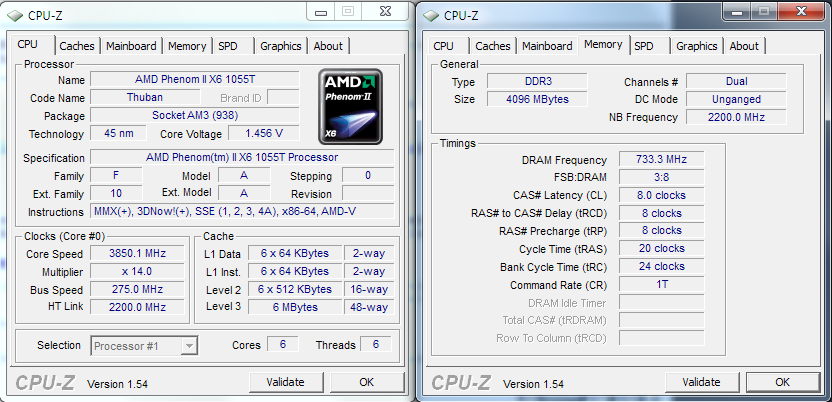Screen dimensions: 832x402
Task: Click the Threads count field
Action: (x=376, y=344)
